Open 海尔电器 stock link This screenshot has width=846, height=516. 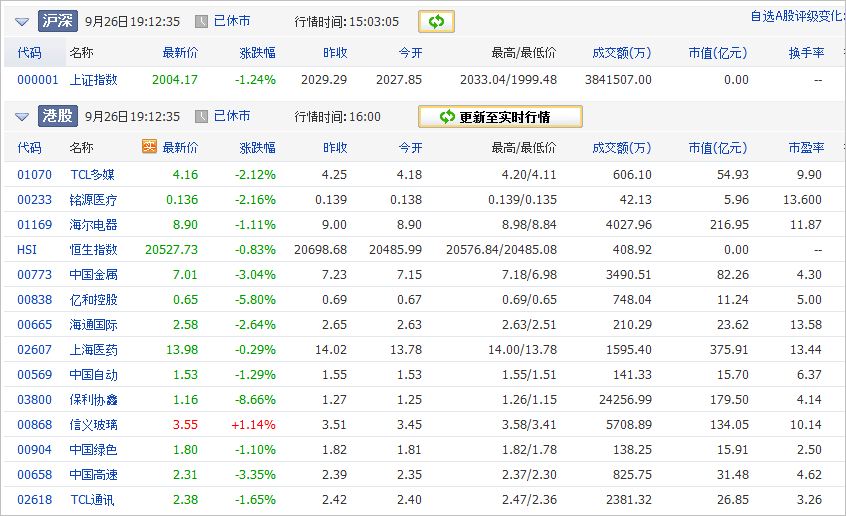[93, 225]
